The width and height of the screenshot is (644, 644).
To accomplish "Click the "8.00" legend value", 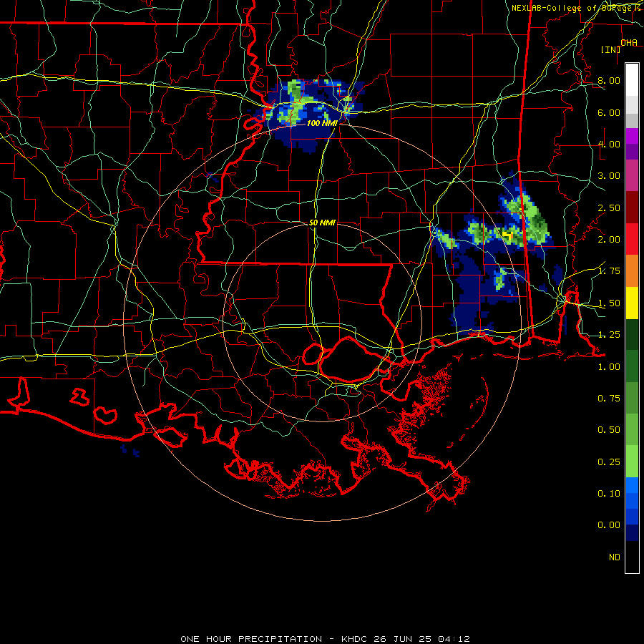I will [609, 80].
